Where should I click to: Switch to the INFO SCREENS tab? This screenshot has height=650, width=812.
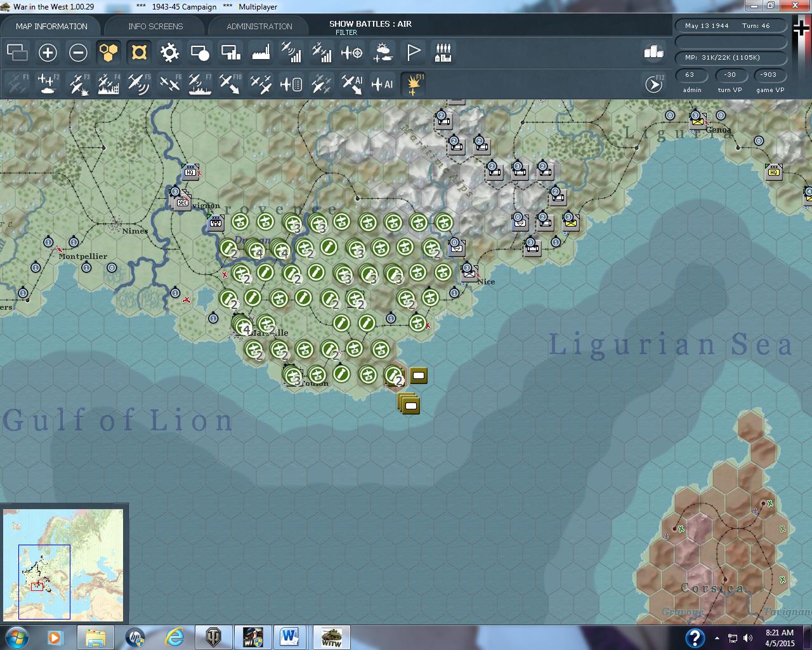point(155,26)
